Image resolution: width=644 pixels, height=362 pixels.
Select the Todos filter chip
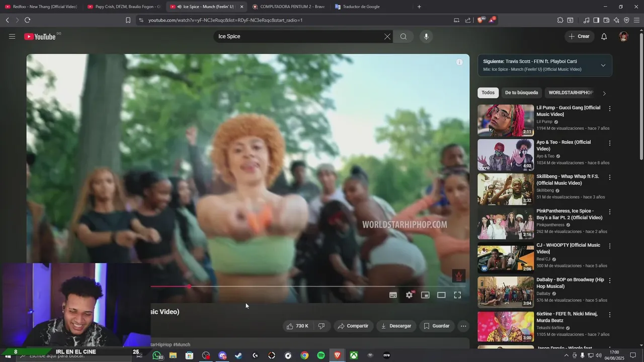click(488, 93)
